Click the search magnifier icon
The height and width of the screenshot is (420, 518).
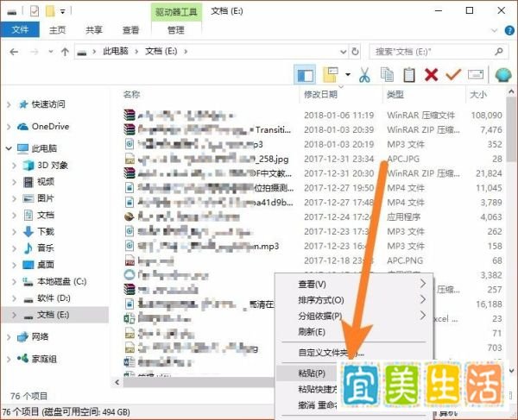pyautogui.click(x=499, y=52)
